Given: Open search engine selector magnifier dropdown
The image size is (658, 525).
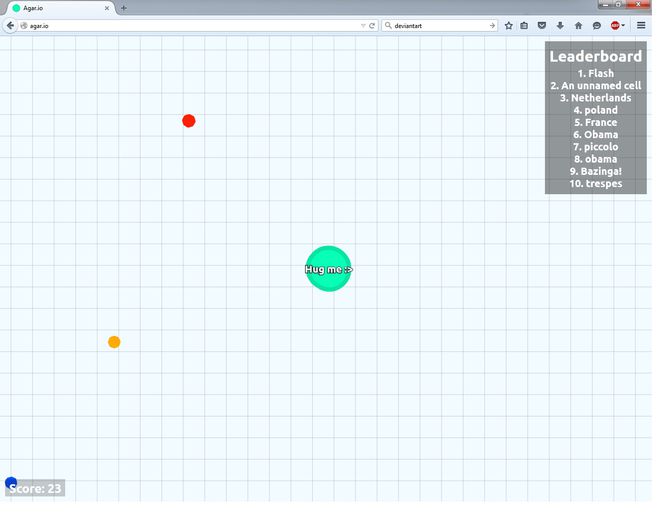Looking at the screenshot, I should click(x=388, y=25).
